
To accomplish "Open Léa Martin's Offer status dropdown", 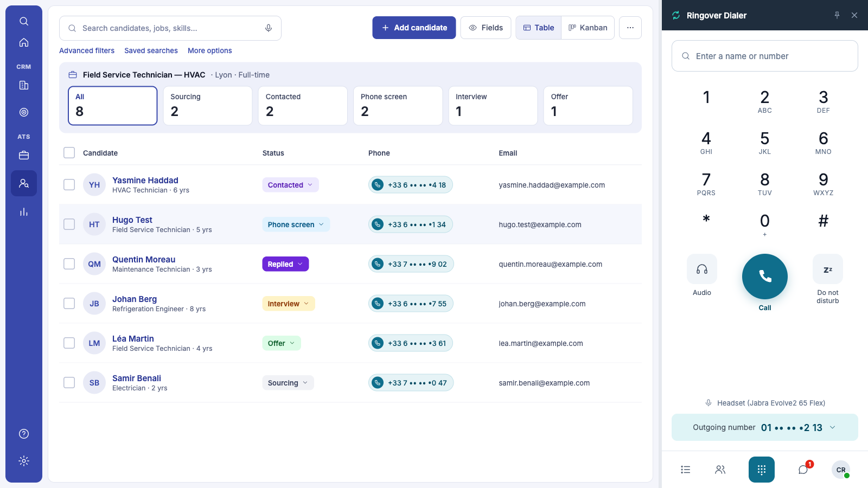I will (x=281, y=343).
